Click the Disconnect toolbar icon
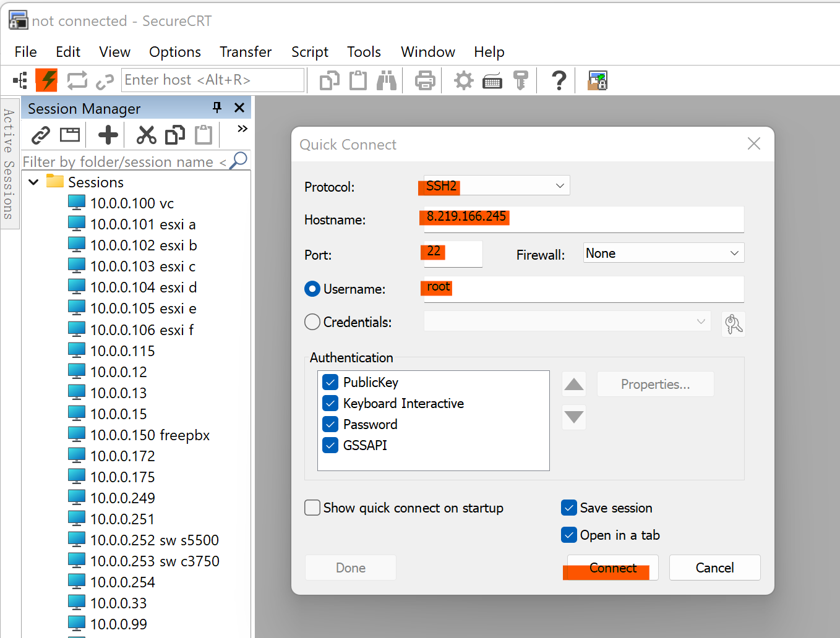This screenshot has width=840, height=638. click(x=104, y=80)
